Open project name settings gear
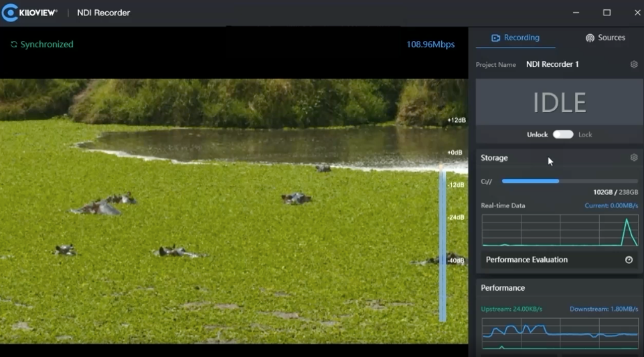This screenshot has height=357, width=644. [x=634, y=64]
